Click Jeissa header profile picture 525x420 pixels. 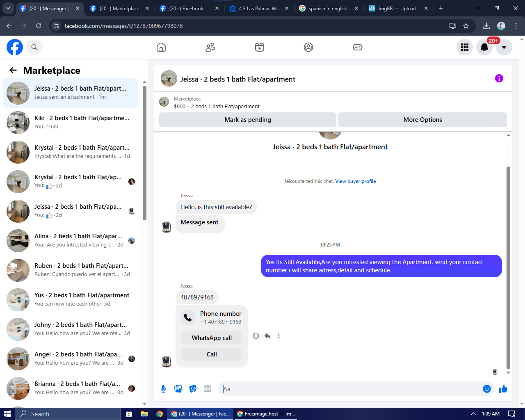169,78
